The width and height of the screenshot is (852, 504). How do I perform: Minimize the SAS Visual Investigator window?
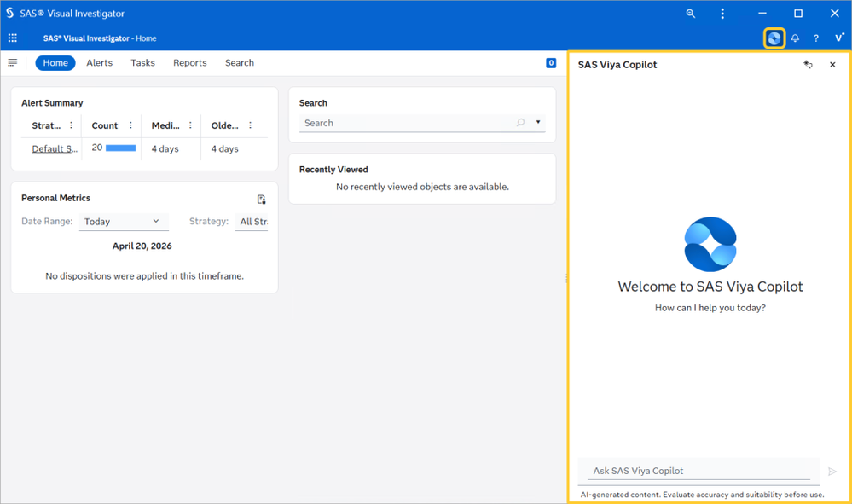(762, 14)
